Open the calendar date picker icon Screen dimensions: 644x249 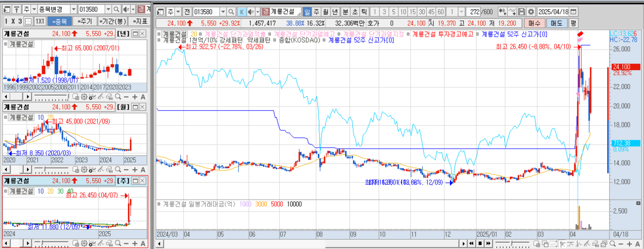pyautogui.click(x=574, y=12)
